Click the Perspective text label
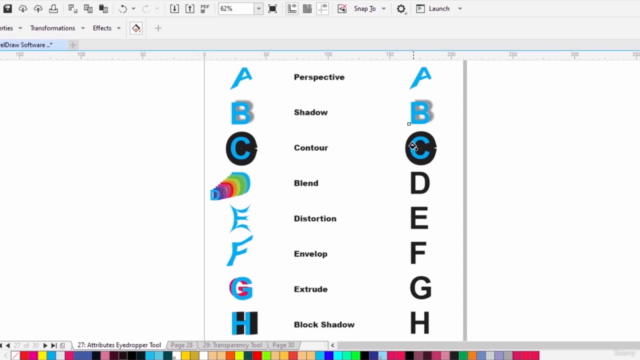The width and height of the screenshot is (640, 360). 319,77
